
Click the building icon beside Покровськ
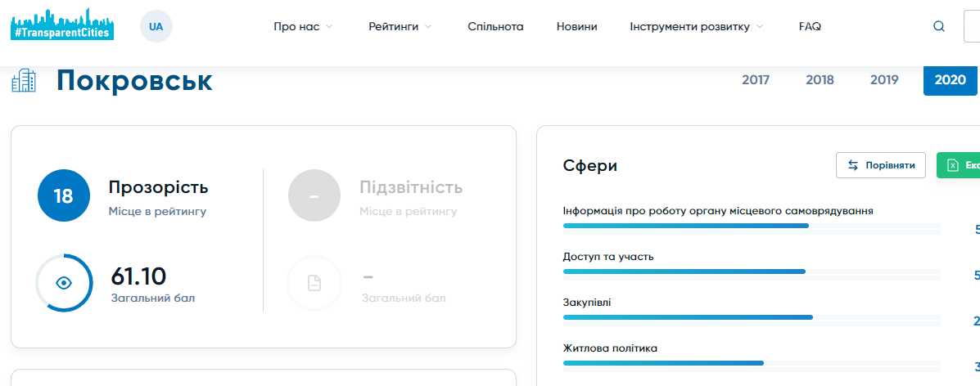point(25,81)
